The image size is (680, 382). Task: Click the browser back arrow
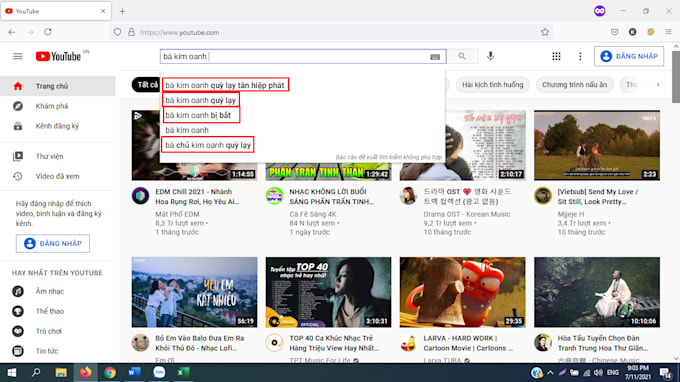point(12,32)
